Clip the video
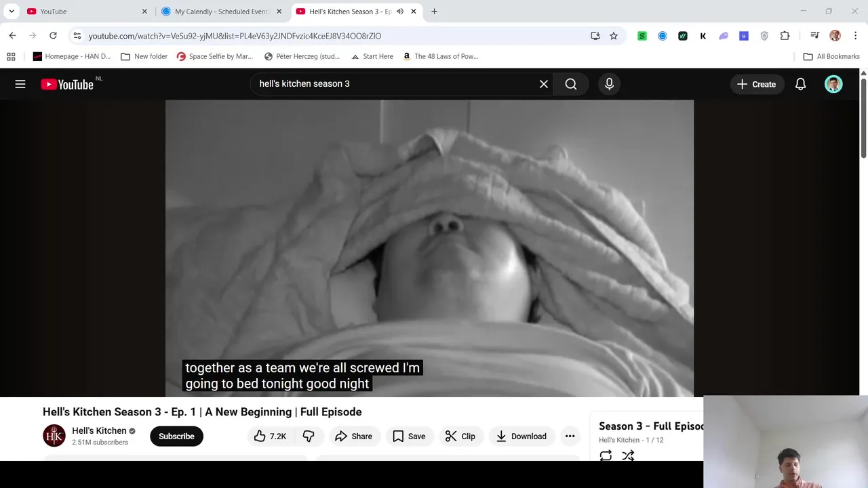868x488 pixels. [460, 436]
